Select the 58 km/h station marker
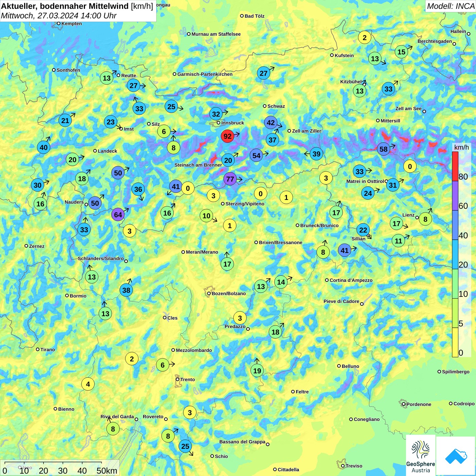Viewport: 476px width, 476px height. coord(384,149)
